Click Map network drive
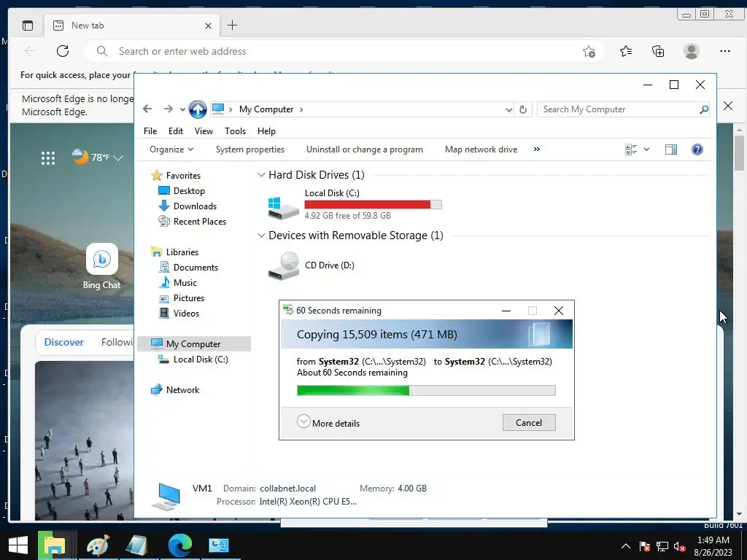 coord(481,149)
